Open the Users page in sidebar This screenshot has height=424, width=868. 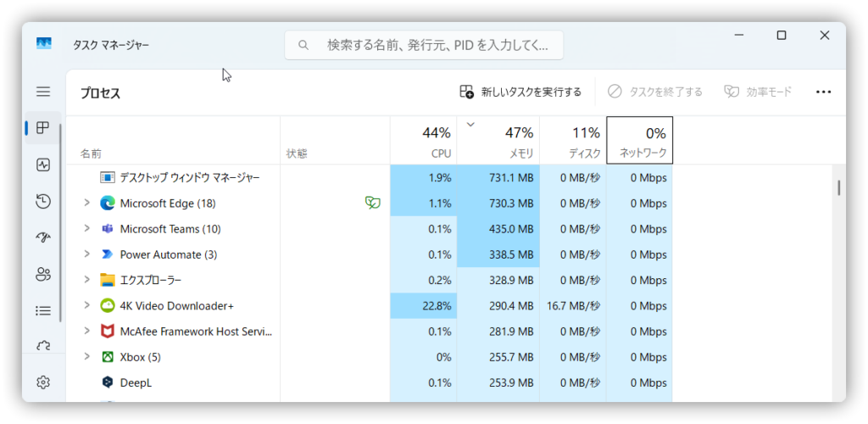coord(43,274)
